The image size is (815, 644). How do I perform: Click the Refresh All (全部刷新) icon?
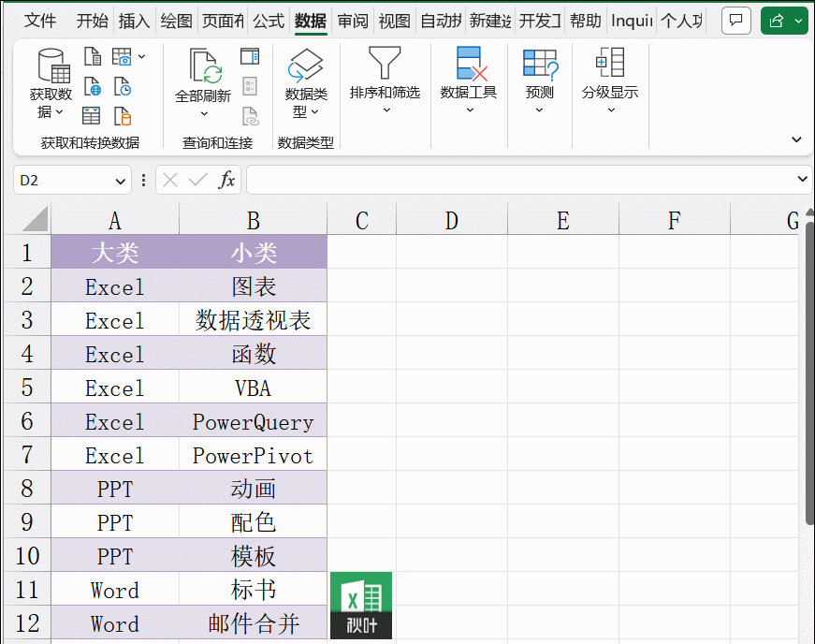[205, 66]
